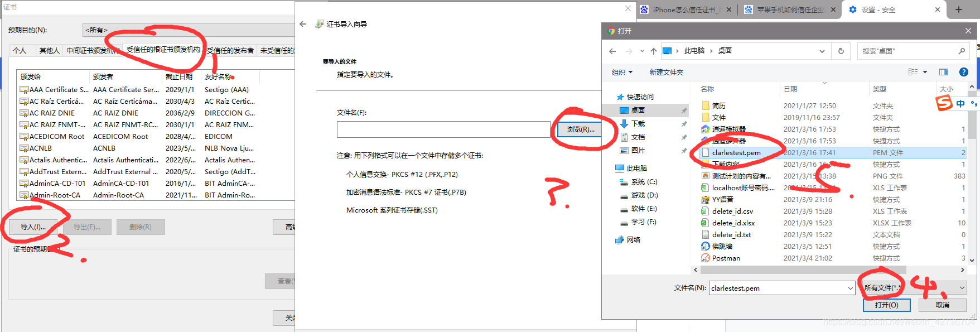The height and width of the screenshot is (332, 980).
Task: Sort file list by 类型 column
Action: [880, 89]
